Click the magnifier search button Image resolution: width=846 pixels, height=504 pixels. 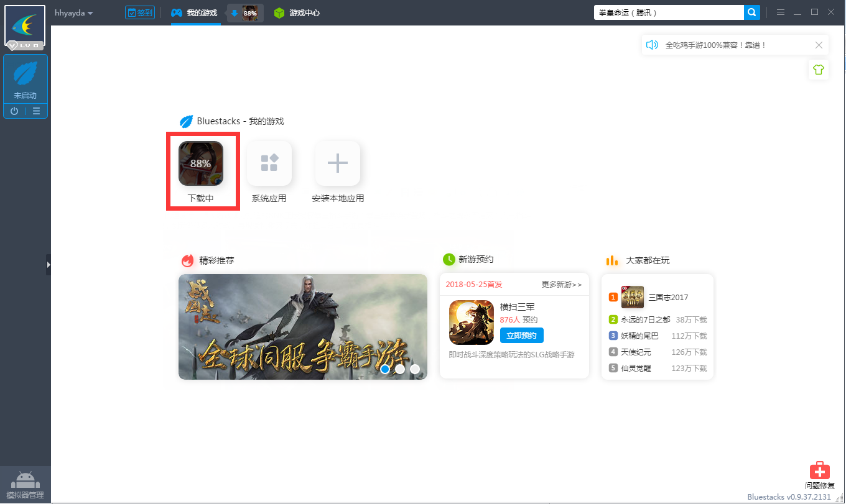(x=752, y=12)
